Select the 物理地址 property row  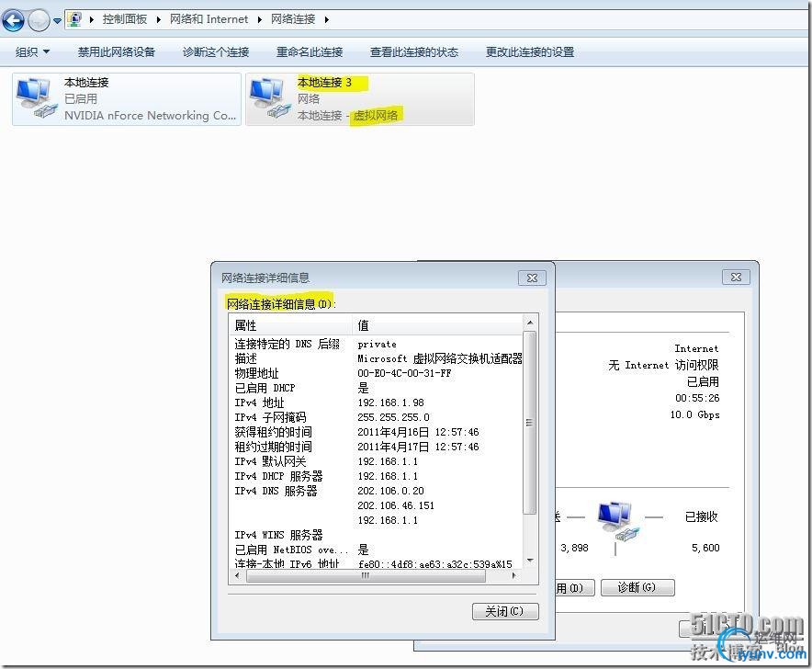tap(376, 373)
